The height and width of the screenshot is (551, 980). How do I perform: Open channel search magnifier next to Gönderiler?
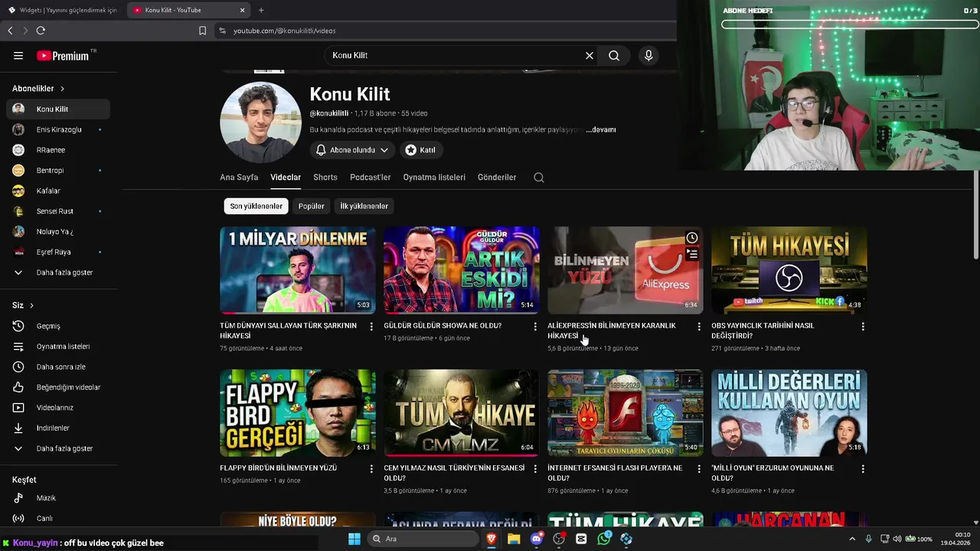539,178
